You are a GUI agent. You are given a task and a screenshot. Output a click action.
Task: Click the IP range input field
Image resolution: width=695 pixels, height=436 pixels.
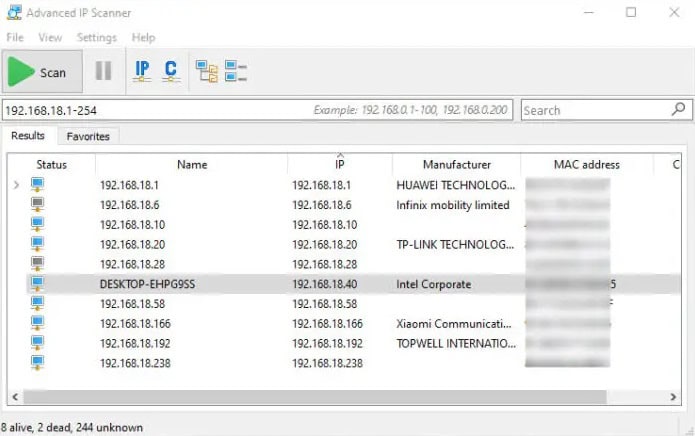click(258, 110)
